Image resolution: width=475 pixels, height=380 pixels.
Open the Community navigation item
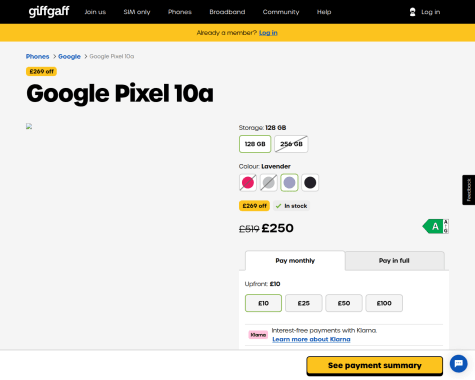[281, 12]
